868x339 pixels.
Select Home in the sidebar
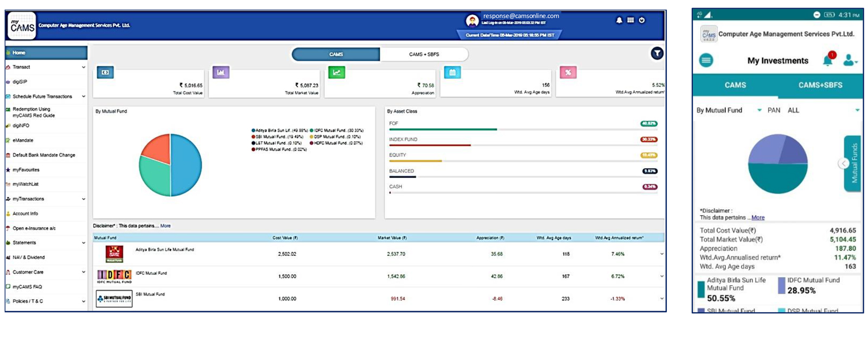coord(46,53)
